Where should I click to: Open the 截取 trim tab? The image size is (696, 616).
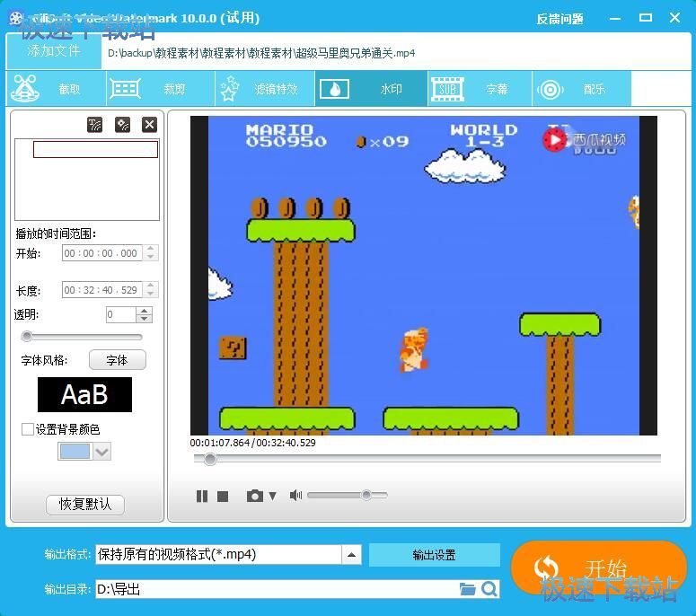point(57,89)
